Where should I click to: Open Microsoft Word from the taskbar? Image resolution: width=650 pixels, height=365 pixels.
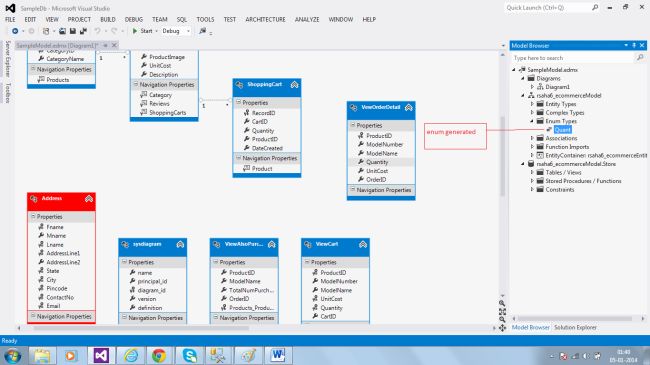[278, 355]
